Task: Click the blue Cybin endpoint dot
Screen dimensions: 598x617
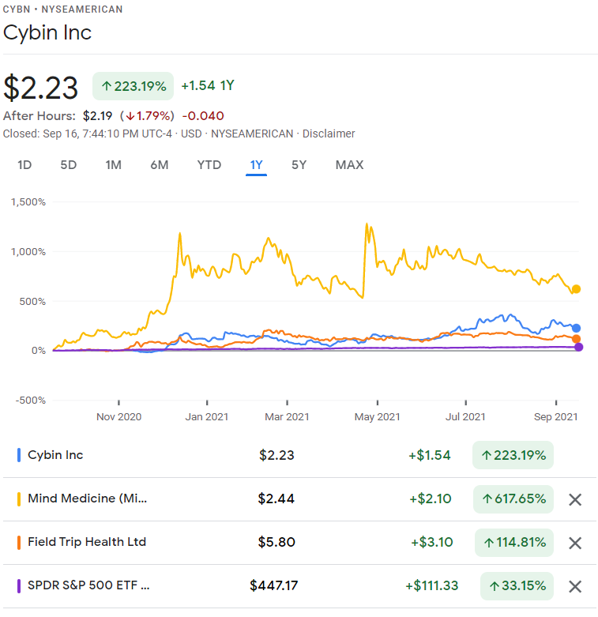Action: (576, 328)
